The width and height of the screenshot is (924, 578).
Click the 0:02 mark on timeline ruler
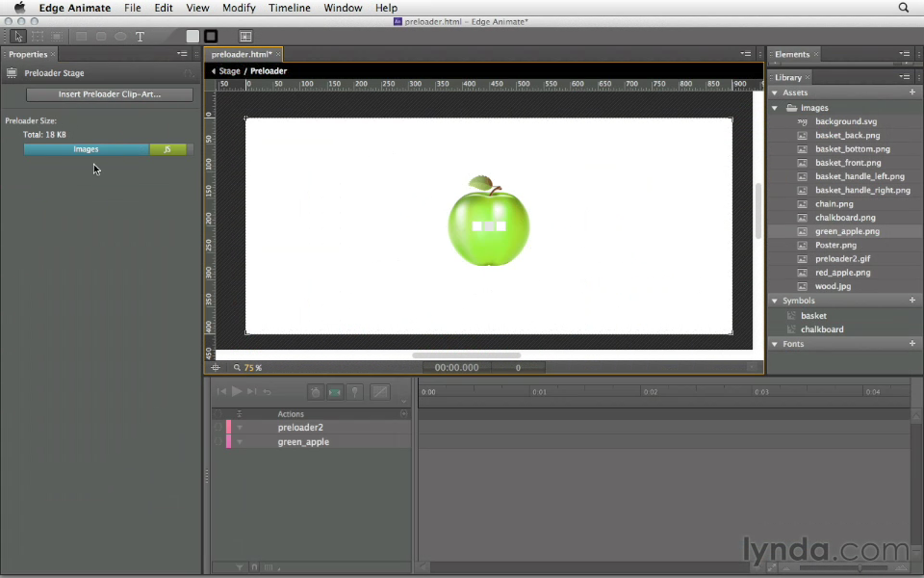(651, 392)
